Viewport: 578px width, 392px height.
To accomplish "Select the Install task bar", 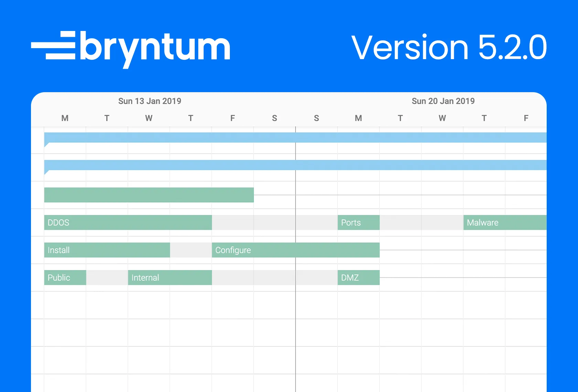I will click(x=107, y=250).
